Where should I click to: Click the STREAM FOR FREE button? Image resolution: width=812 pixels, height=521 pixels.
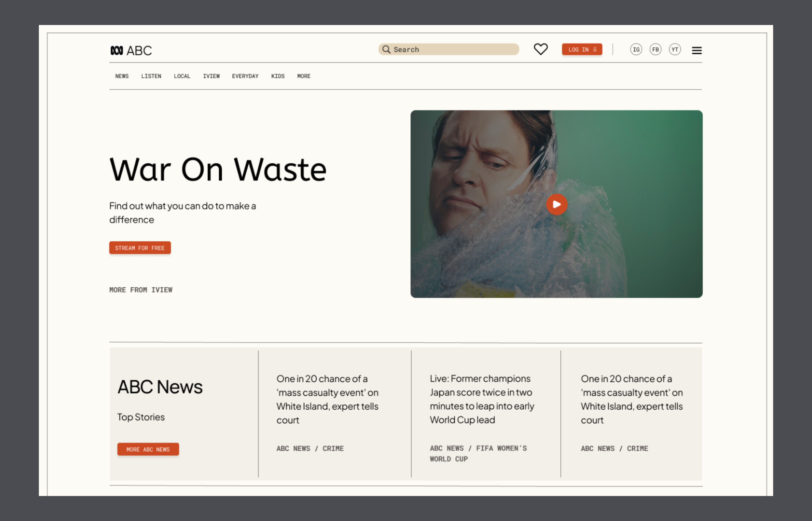(x=140, y=248)
